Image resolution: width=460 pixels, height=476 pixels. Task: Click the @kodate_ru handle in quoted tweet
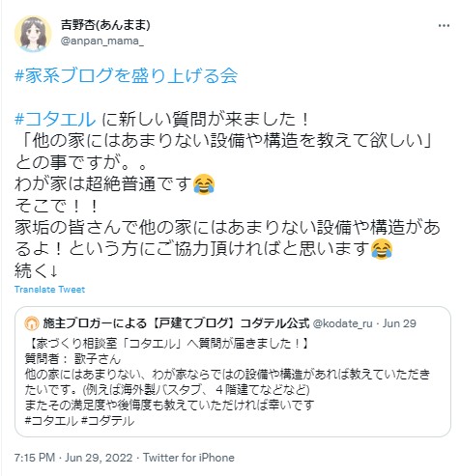point(343,323)
